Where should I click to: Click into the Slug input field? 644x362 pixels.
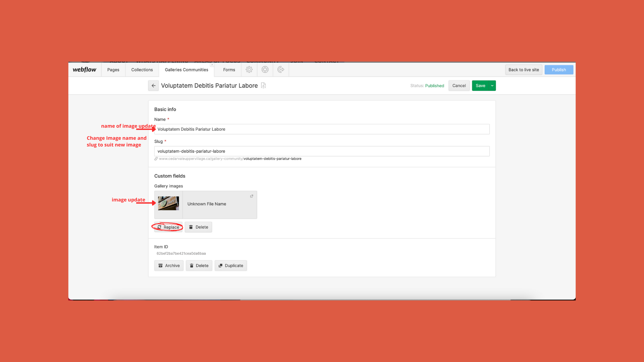[x=322, y=151]
